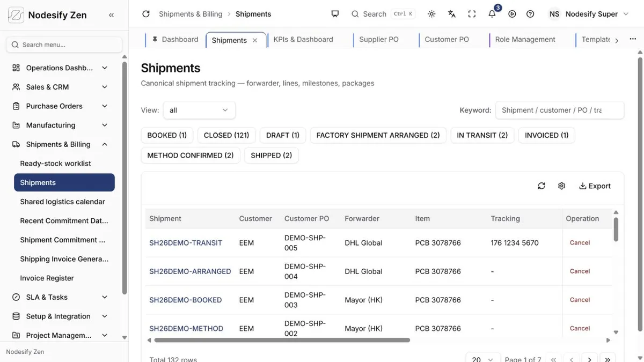
Task: Switch to Supplier PO tab
Action: [x=379, y=39]
